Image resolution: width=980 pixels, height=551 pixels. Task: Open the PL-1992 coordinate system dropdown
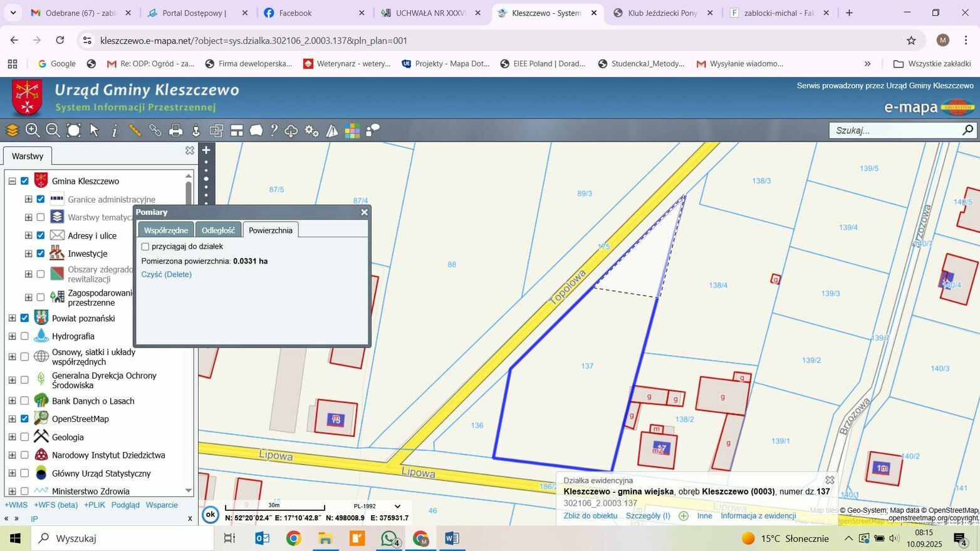click(x=377, y=506)
